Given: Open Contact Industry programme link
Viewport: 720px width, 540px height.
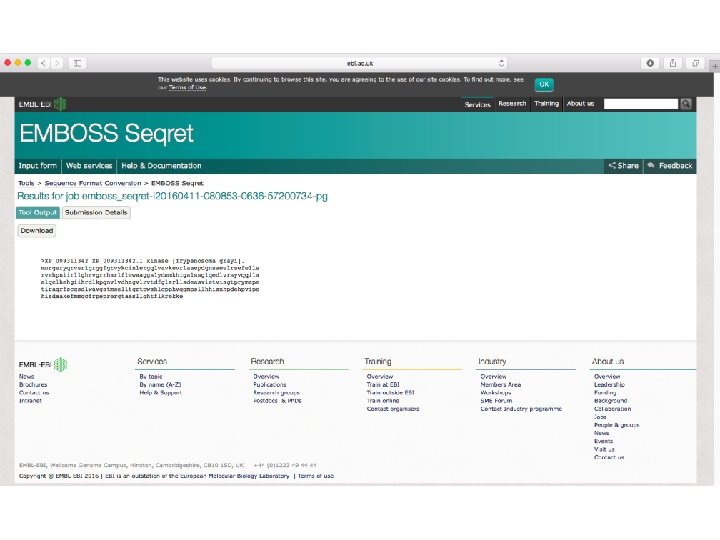Looking at the screenshot, I should [521, 409].
